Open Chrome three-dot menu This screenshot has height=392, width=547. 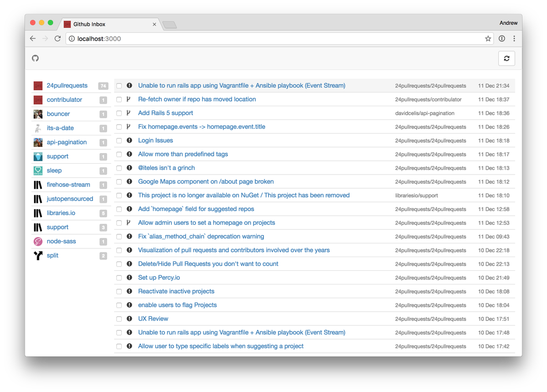(514, 39)
